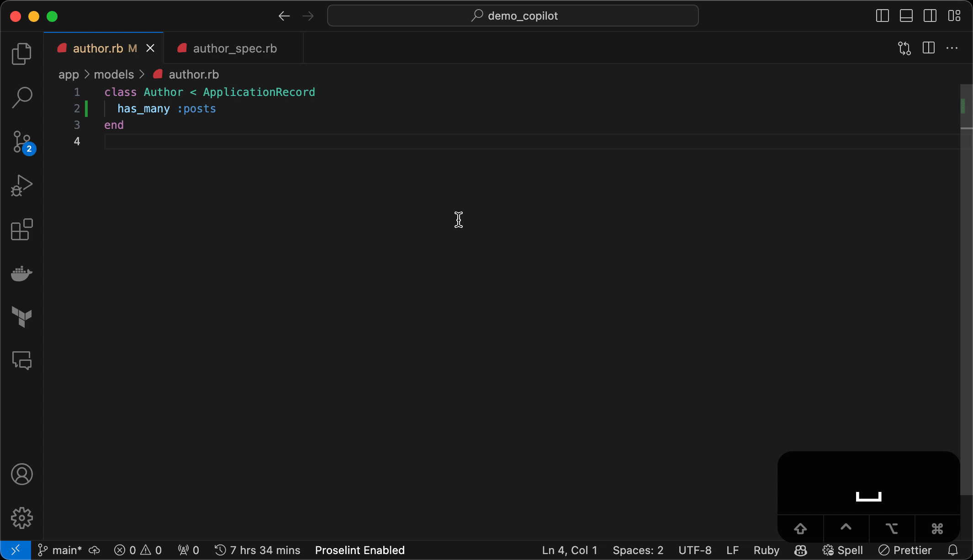Screen dimensions: 973x560
Task: Open the app breadcrumb dropdown
Action: tap(68, 74)
